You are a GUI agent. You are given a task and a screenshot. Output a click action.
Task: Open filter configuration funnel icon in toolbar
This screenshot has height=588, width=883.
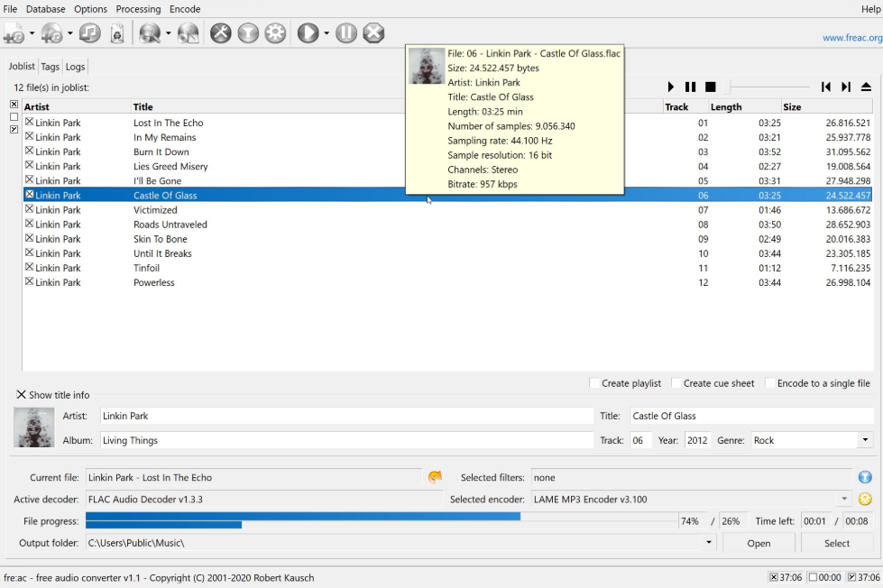[248, 33]
